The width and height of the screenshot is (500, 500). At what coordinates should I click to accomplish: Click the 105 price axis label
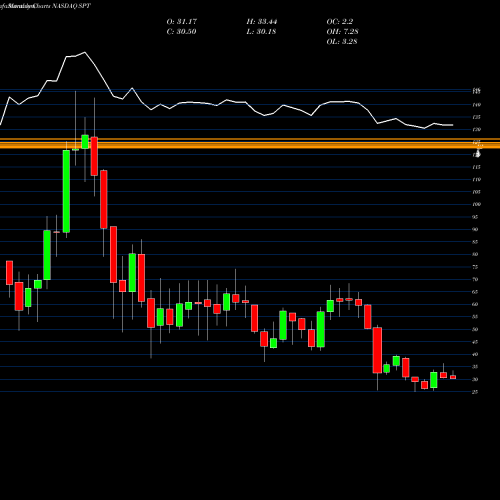click(477, 192)
